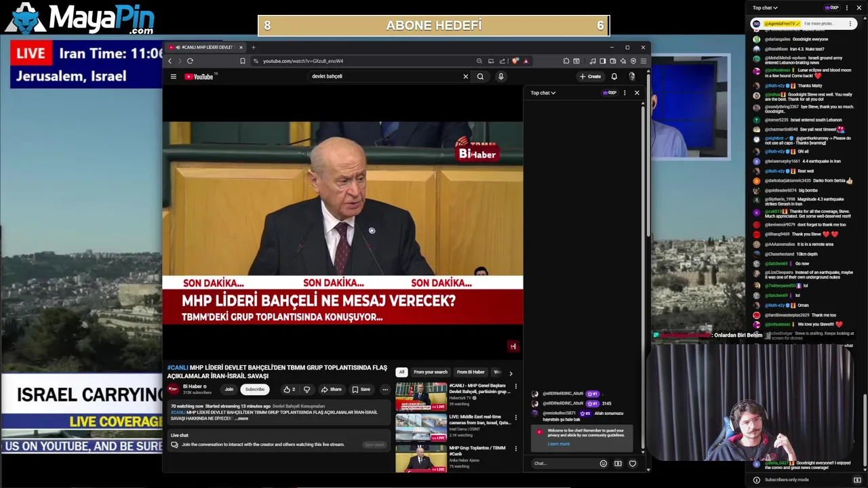
Task: Like the live video
Action: 290,390
